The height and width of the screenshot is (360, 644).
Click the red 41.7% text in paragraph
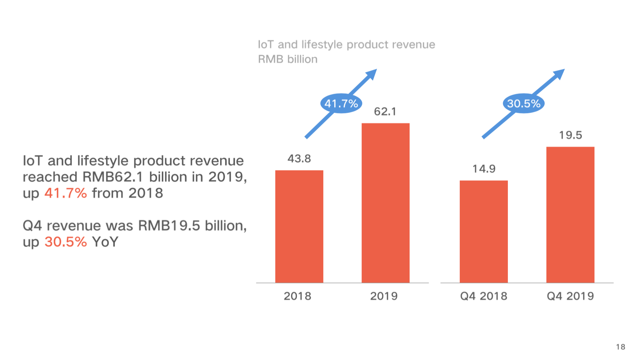pyautogui.click(x=65, y=193)
